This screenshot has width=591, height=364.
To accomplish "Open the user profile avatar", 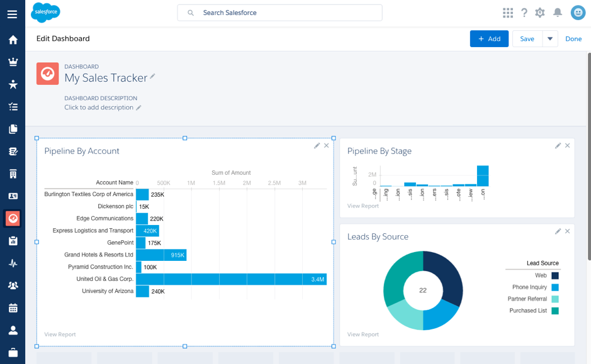I will pos(578,13).
